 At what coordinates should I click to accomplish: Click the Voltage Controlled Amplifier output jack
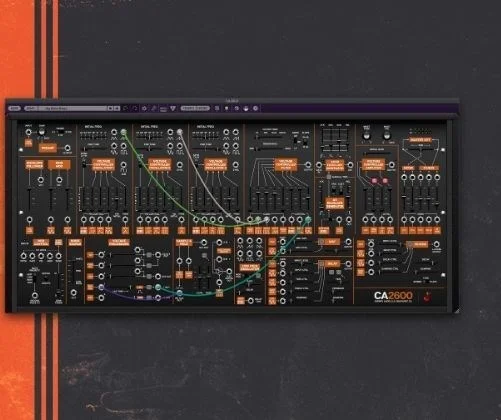pyautogui.click(x=392, y=165)
